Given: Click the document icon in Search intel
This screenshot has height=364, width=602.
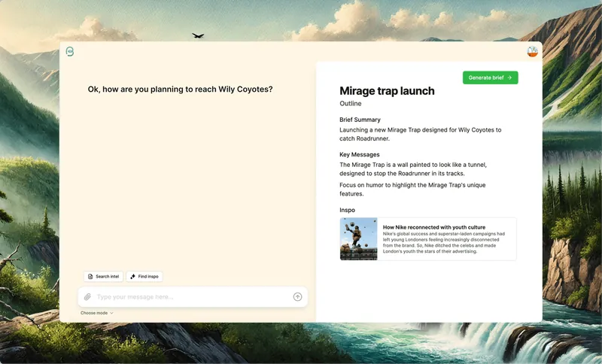Looking at the screenshot, I should [x=90, y=277].
